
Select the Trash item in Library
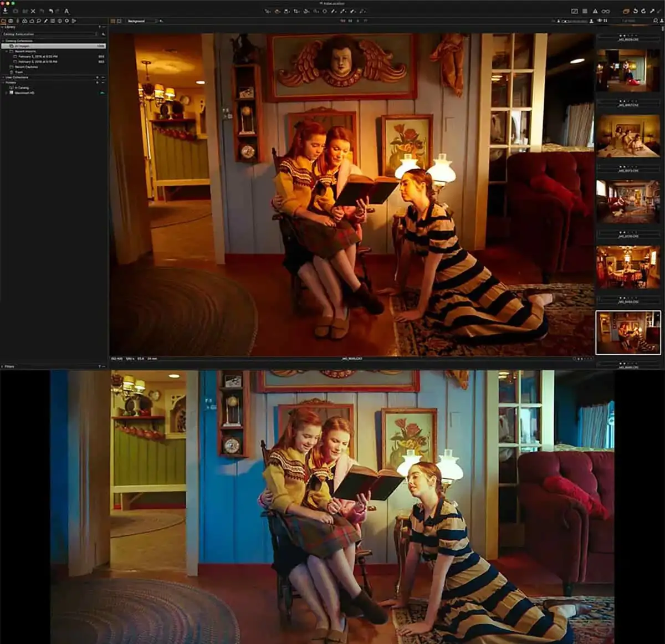tap(17, 72)
